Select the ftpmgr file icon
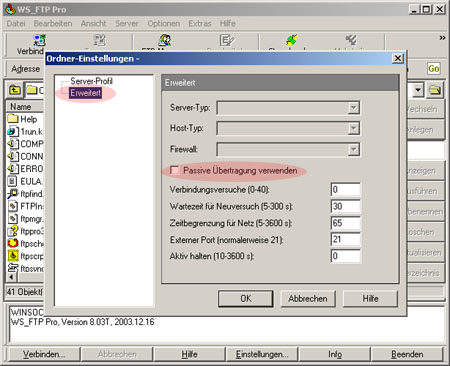 tap(12, 219)
